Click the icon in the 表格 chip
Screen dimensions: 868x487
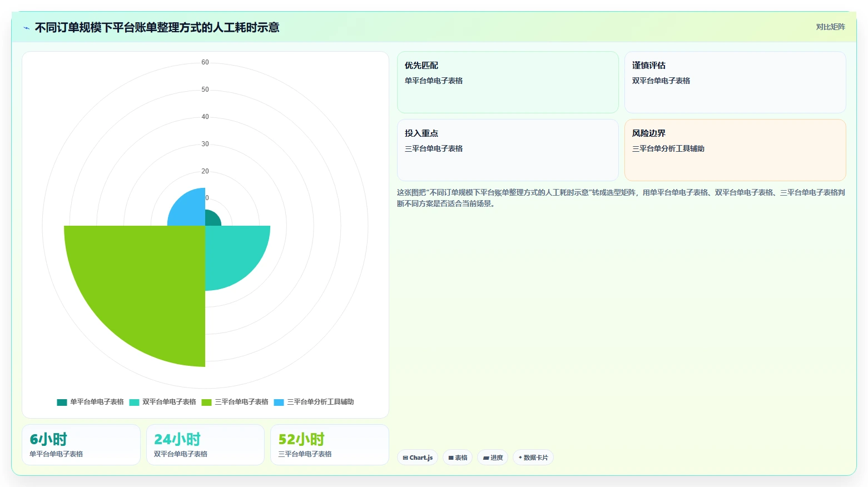pyautogui.click(x=451, y=458)
